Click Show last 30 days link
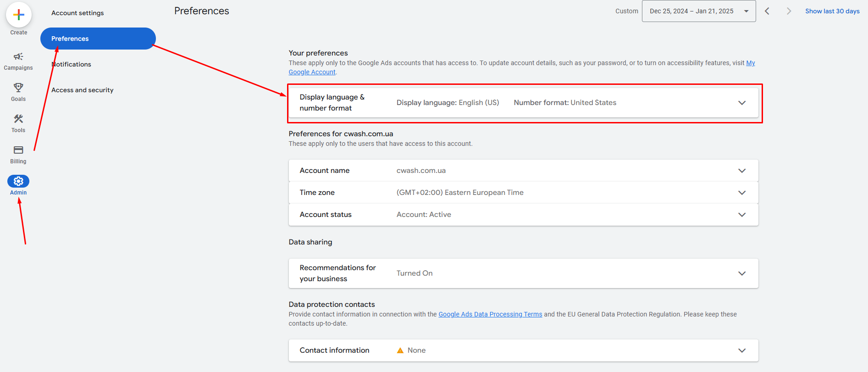 click(832, 11)
